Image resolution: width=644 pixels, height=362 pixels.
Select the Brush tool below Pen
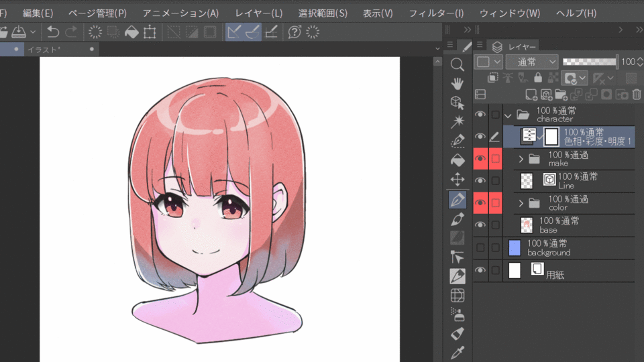pyautogui.click(x=457, y=219)
